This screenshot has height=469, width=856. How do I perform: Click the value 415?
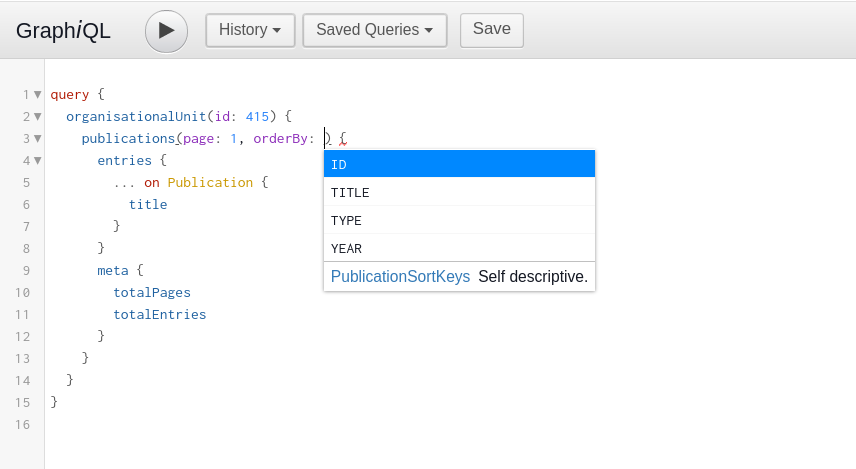tap(257, 116)
